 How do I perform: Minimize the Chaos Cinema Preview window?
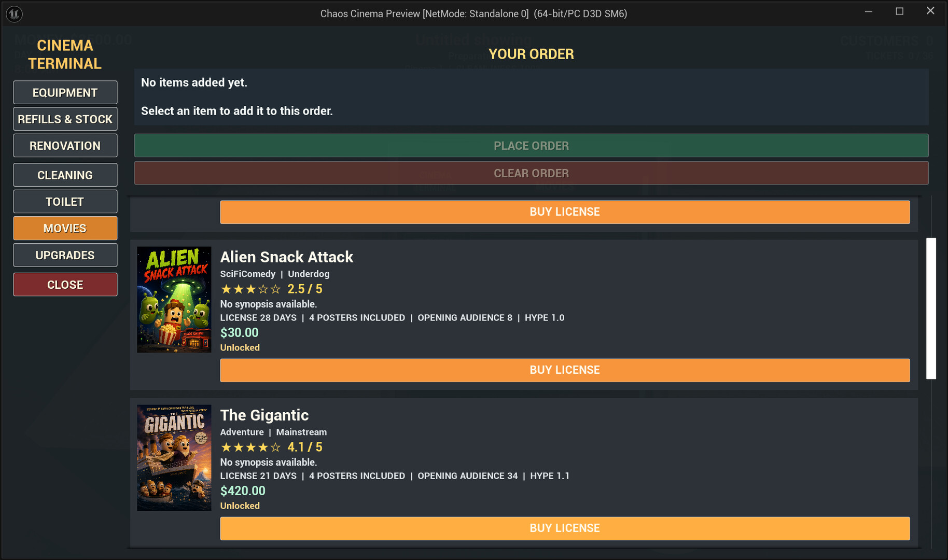click(x=869, y=11)
